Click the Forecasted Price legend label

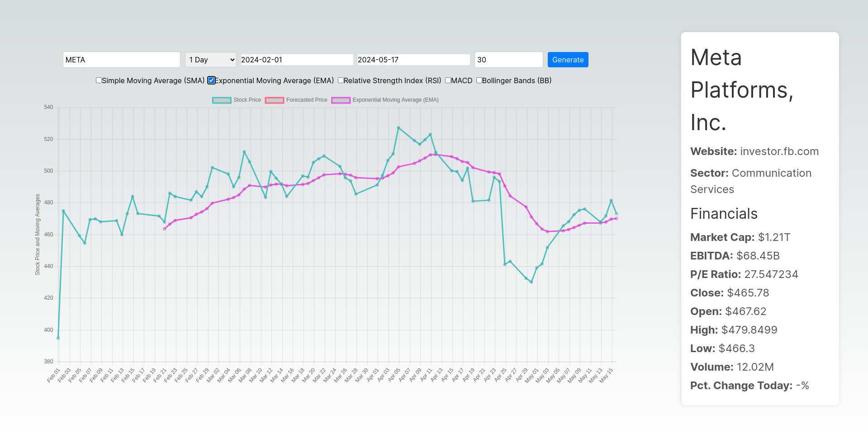tap(307, 100)
